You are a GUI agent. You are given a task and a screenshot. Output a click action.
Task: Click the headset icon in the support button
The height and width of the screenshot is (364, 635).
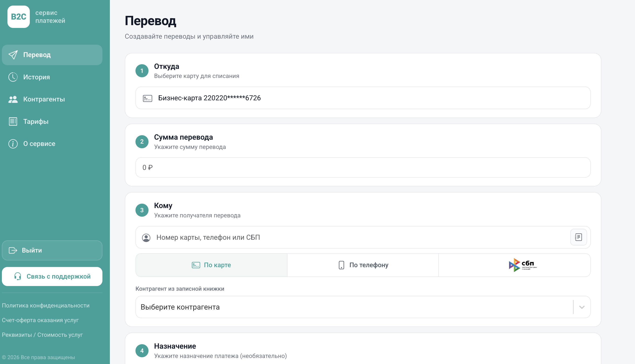(17, 276)
